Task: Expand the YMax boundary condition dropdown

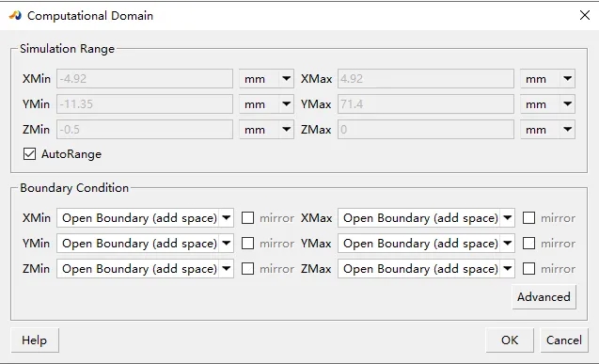Action: [426, 244]
